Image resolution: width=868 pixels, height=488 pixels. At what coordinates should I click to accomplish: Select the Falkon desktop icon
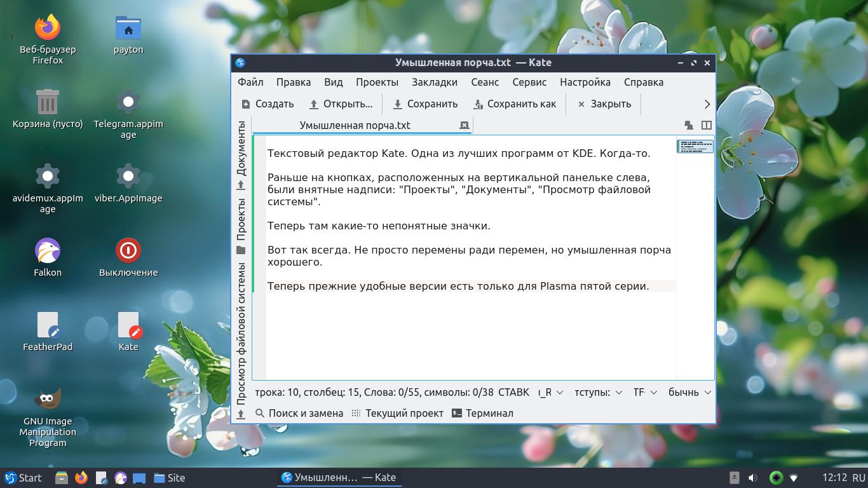tap(48, 257)
